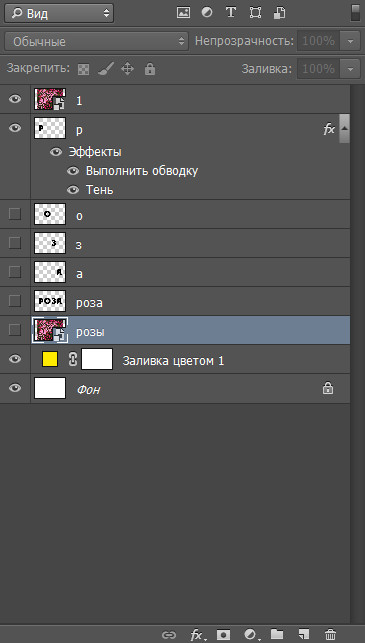Select mask thumbnail of Заливка цветом 1
This screenshot has width=365, height=643.
click(97, 359)
